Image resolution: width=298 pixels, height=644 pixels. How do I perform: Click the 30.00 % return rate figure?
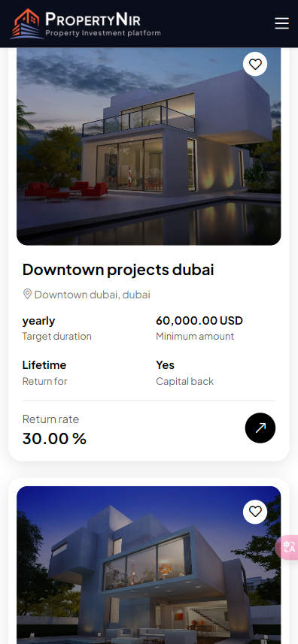54,439
